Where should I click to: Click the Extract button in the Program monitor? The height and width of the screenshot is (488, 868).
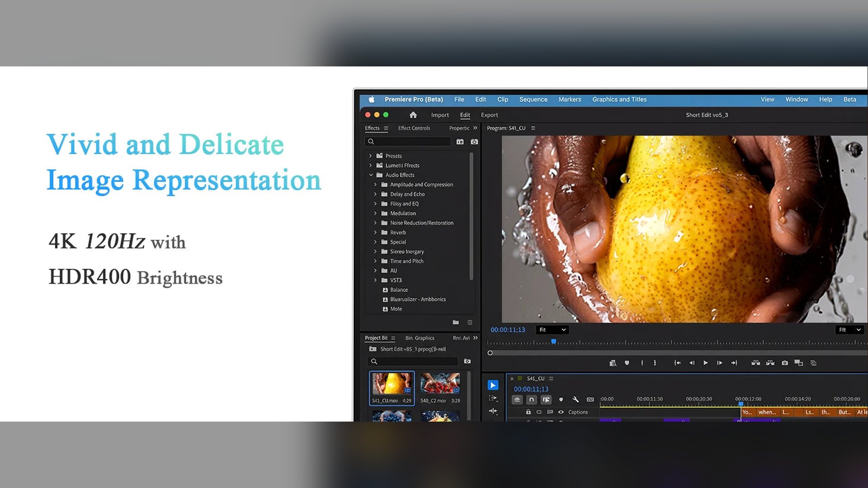pos(770,363)
